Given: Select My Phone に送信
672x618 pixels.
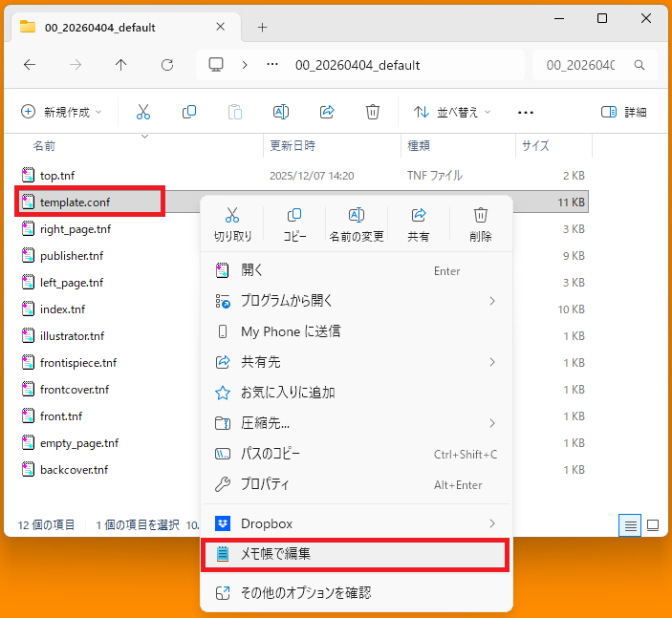Looking at the screenshot, I should [x=357, y=331].
